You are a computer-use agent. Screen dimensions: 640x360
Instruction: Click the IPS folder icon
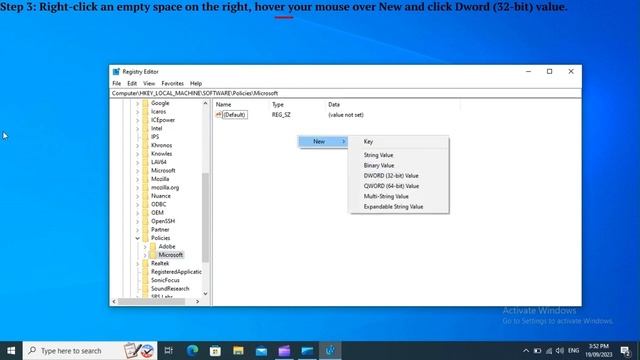[145, 137]
